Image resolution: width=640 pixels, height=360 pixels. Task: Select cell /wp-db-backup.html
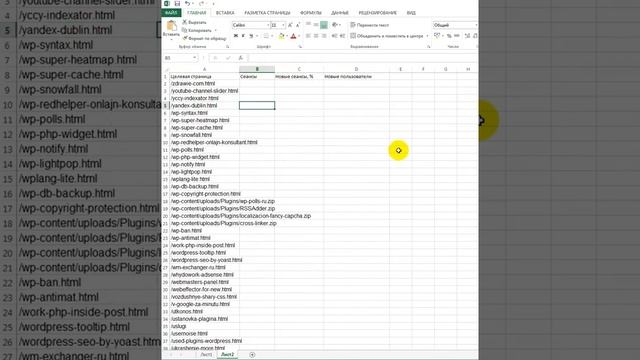(x=204, y=186)
